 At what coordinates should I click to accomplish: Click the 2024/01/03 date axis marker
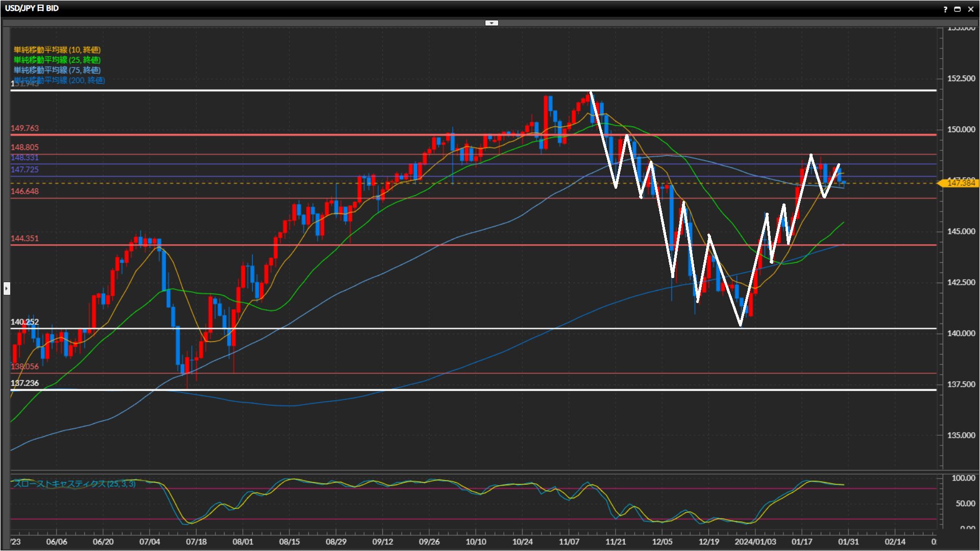[755, 541]
